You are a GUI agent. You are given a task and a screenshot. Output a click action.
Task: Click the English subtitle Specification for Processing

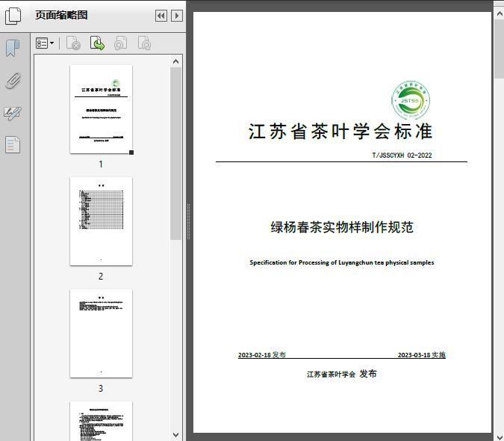coord(342,262)
